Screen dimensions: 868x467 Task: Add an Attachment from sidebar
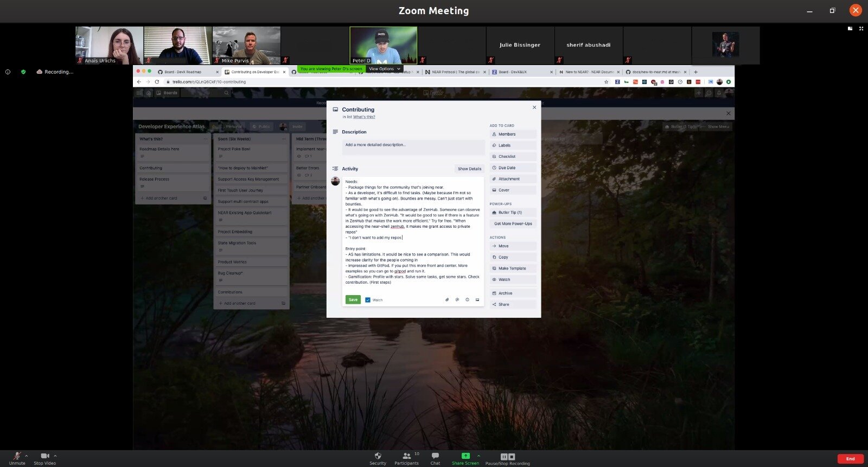point(513,179)
